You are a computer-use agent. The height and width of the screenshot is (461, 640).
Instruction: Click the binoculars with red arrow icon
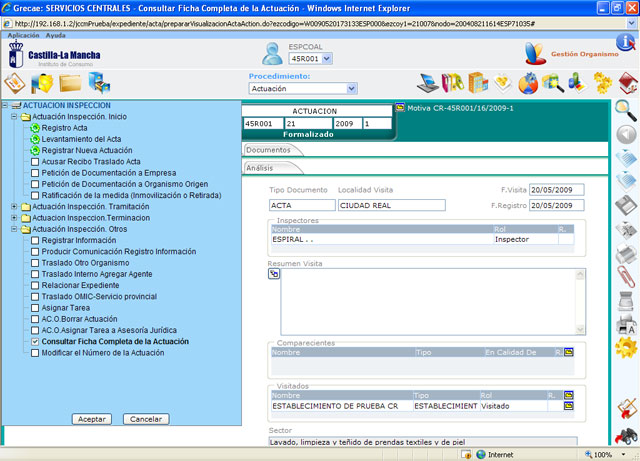[x=626, y=437]
